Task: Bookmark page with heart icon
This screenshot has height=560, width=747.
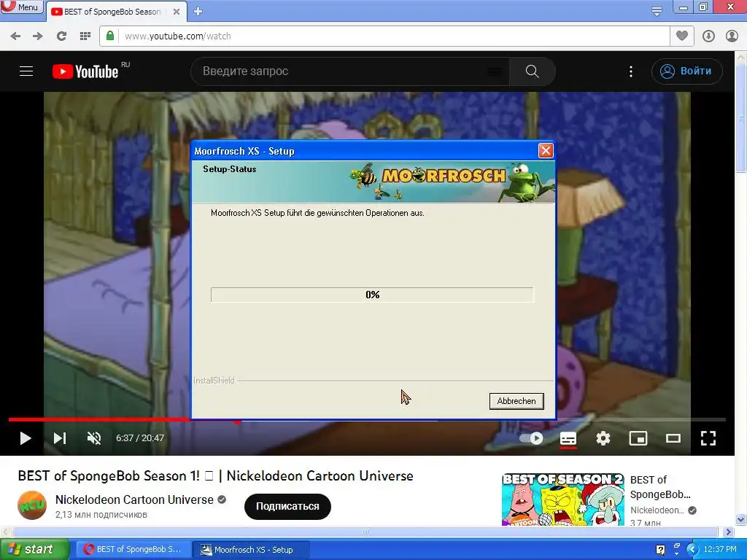Action: 682,36
